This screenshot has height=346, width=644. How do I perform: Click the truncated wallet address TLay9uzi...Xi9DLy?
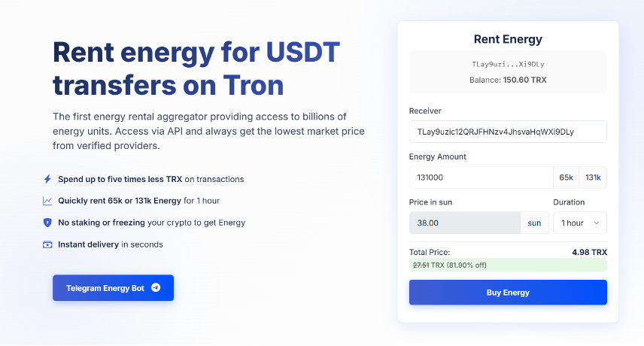pos(508,65)
